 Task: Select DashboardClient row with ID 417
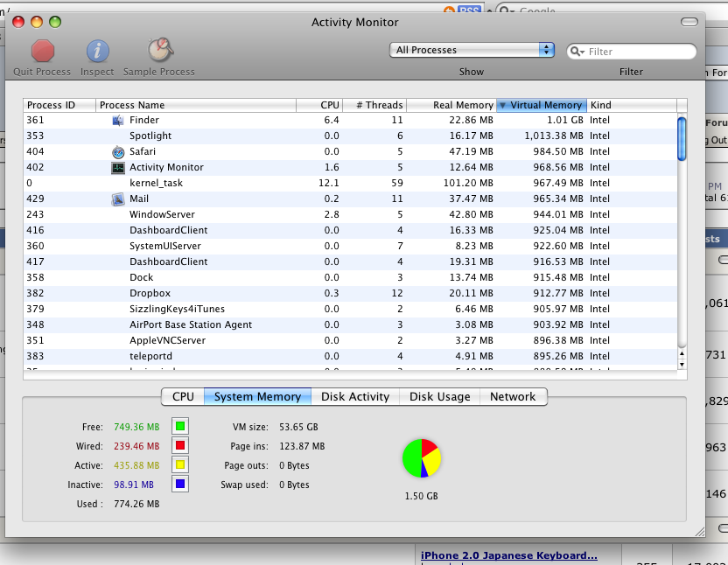coord(350,262)
